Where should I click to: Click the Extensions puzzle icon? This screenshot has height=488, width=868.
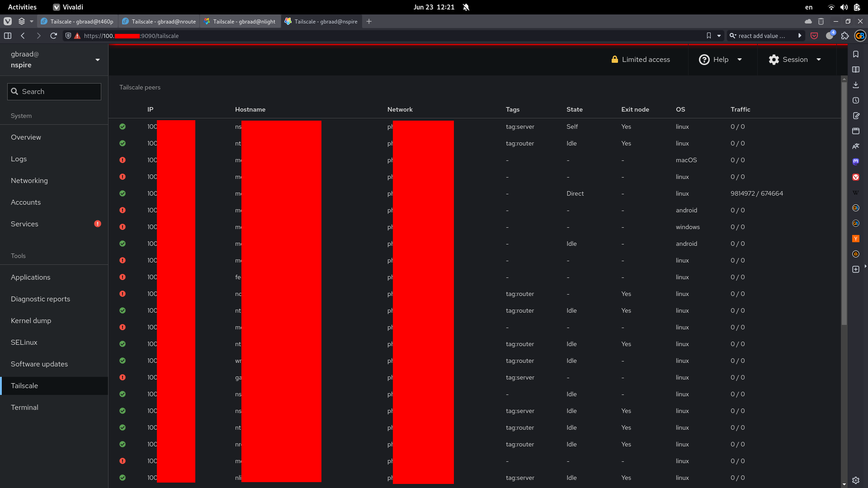pos(845,36)
